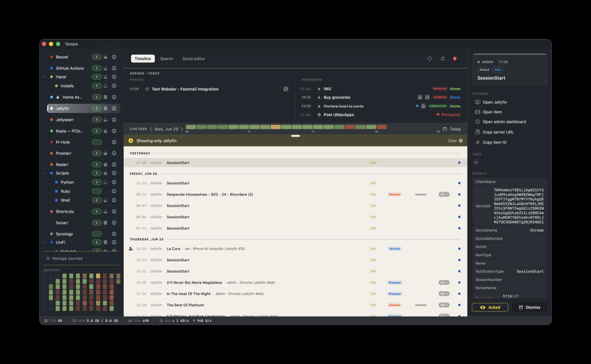Jump to Today in the live feed
The height and width of the screenshot is (364, 591).
(x=455, y=129)
